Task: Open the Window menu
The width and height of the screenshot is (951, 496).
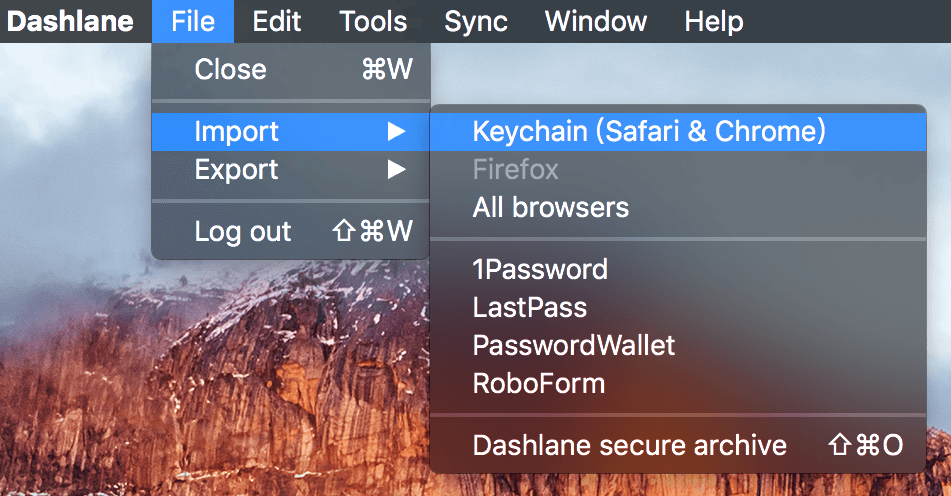Action: (596, 21)
